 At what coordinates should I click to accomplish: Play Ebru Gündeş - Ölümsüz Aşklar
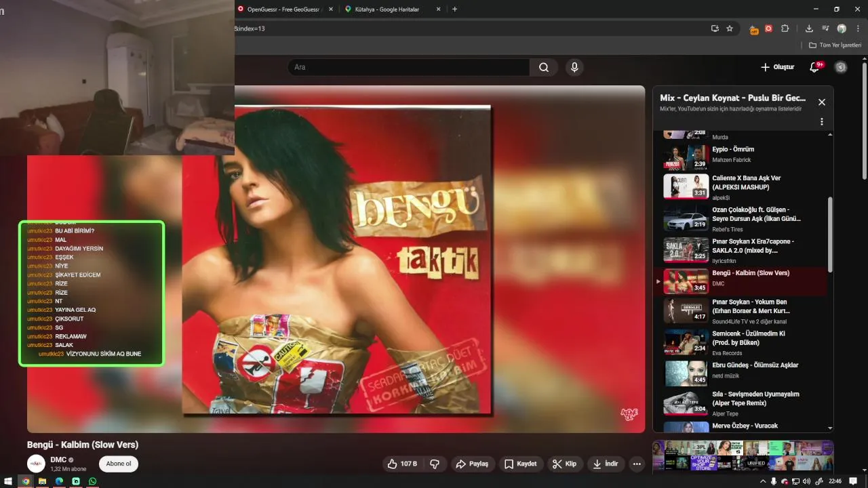pyautogui.click(x=743, y=373)
